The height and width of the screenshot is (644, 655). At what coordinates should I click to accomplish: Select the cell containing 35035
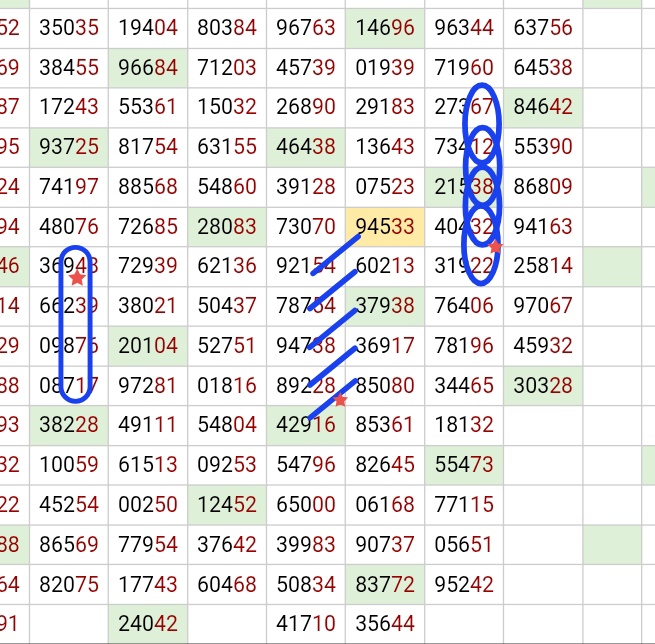coord(69,28)
